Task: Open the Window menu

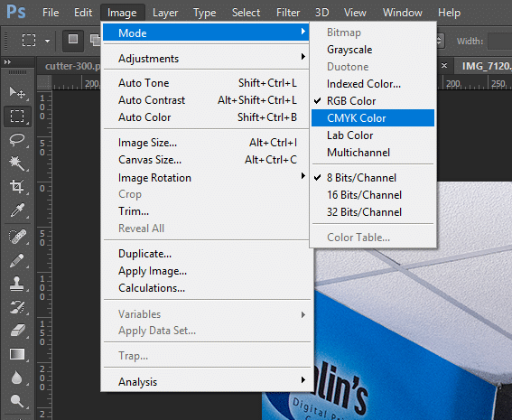Action: (403, 13)
